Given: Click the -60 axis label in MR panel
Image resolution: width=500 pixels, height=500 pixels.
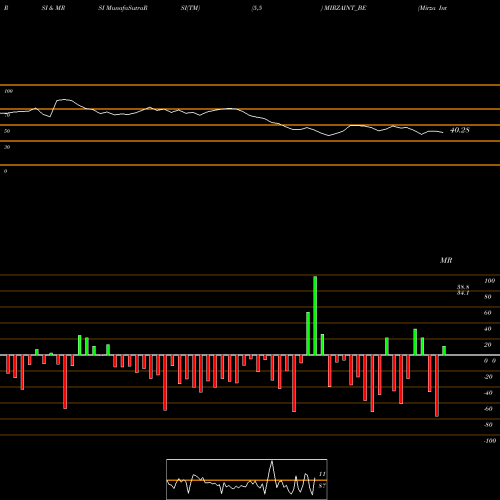Looking at the screenshot, I should click(x=488, y=409).
